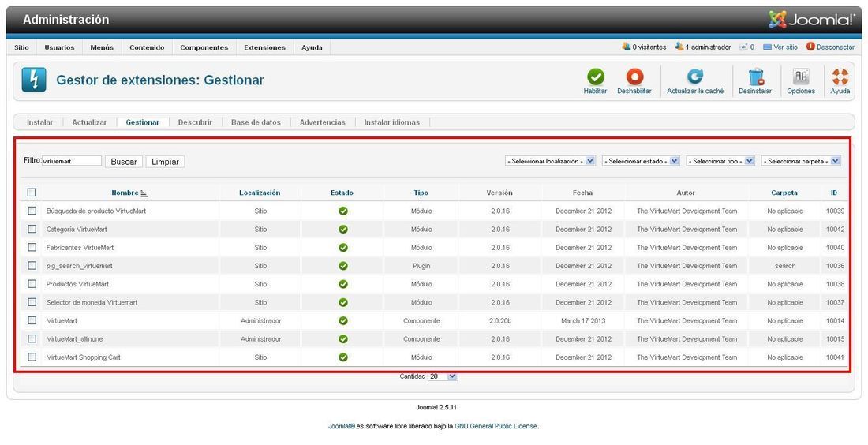
Task: Click the Nombre sort order icon
Action: click(x=144, y=193)
